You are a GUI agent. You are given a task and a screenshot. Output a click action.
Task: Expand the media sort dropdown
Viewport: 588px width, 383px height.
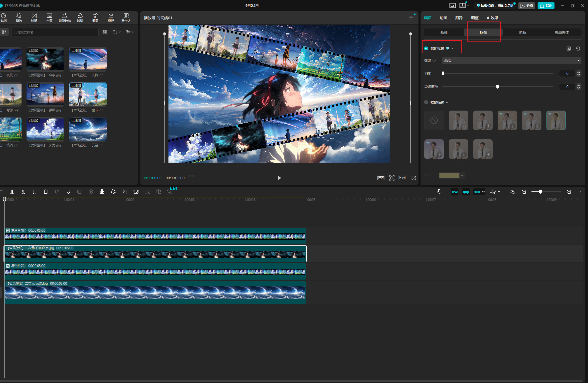pos(117,32)
